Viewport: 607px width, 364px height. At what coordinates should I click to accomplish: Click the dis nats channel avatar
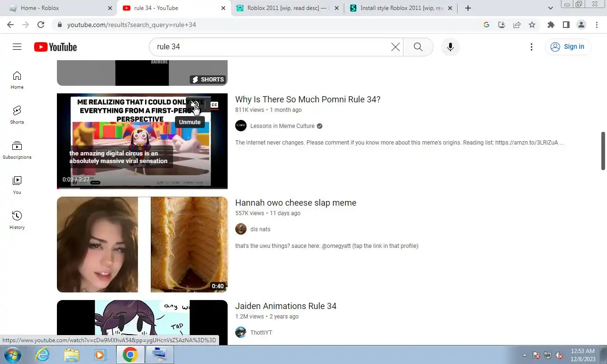coord(241,229)
